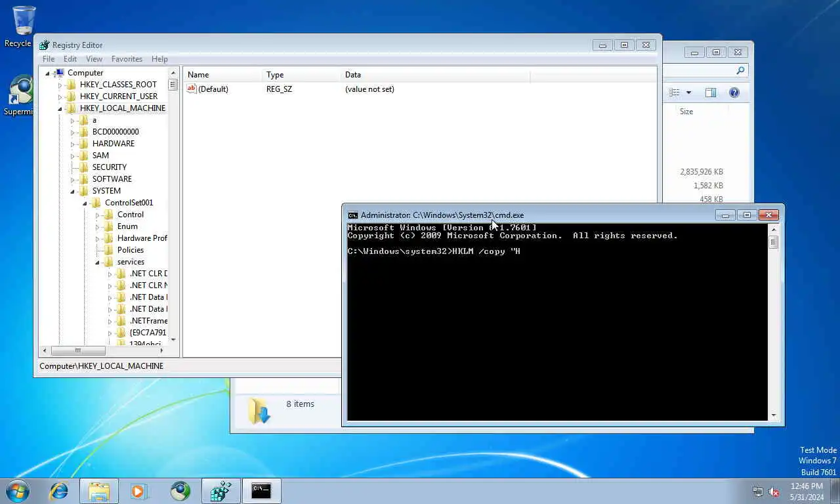Viewport: 840px width, 504px height.
Task: Open Internet Explorer from the taskbar
Action: (x=59, y=491)
